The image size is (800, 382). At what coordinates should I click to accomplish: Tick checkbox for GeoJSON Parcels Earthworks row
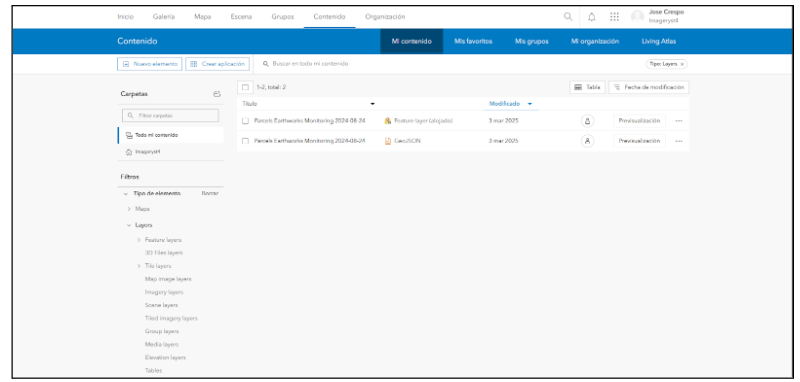coord(245,141)
